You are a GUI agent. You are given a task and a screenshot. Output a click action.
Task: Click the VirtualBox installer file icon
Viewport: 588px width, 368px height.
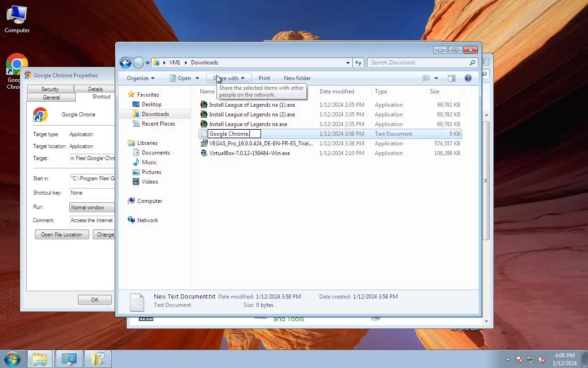point(204,153)
